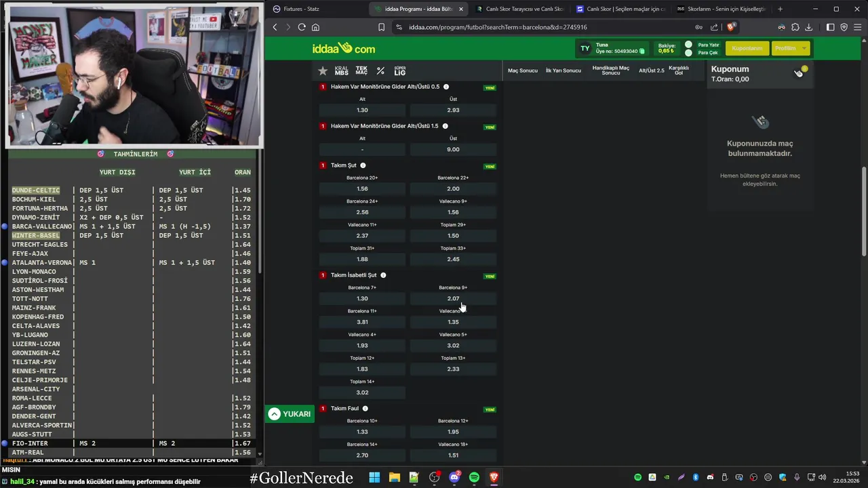
Task: Select the Alt/Üst 2.5 market header
Action: (651, 70)
